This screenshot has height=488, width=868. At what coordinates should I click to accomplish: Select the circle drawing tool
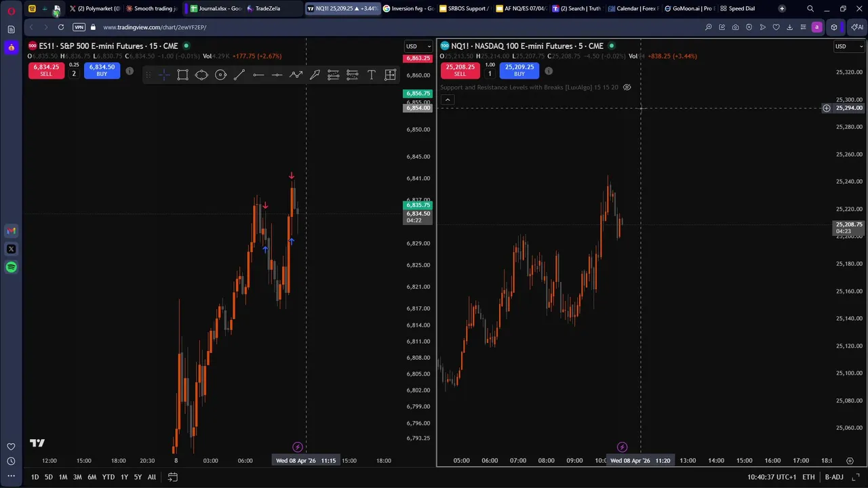pyautogui.click(x=220, y=75)
